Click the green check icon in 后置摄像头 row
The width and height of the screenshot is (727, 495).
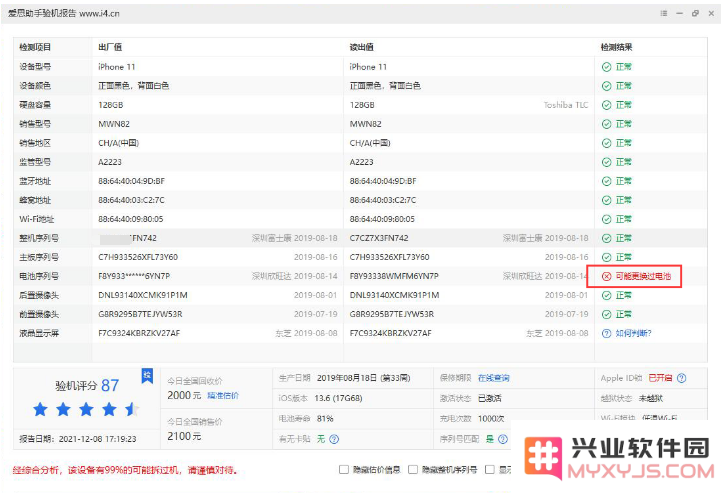(x=606, y=295)
